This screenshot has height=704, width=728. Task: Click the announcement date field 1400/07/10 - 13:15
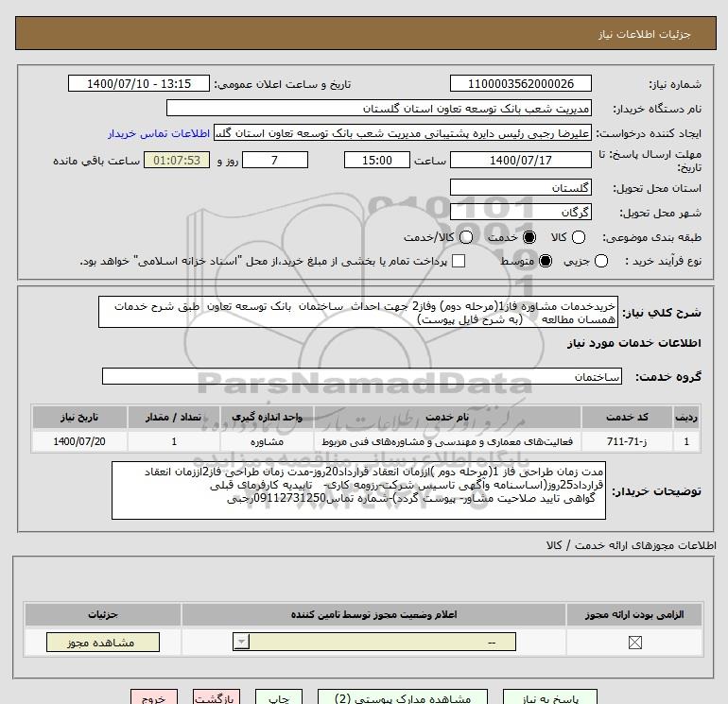click(139, 83)
